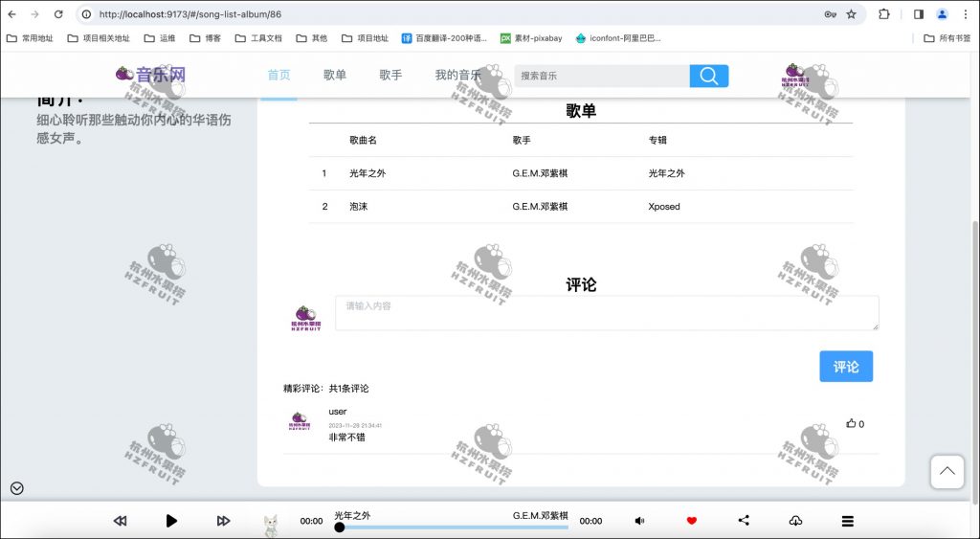Click the 歌曲名 column header

[363, 140]
